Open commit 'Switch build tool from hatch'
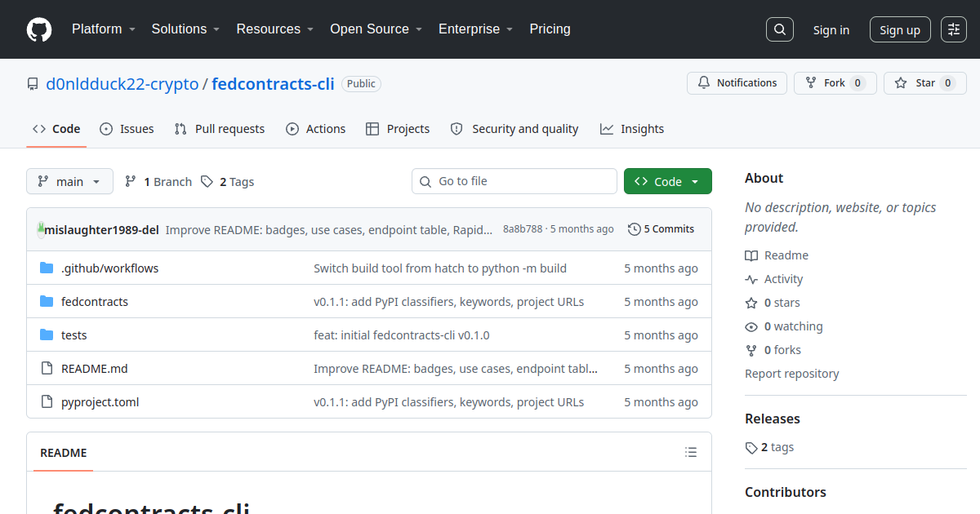The image size is (980, 514). pyautogui.click(x=440, y=268)
